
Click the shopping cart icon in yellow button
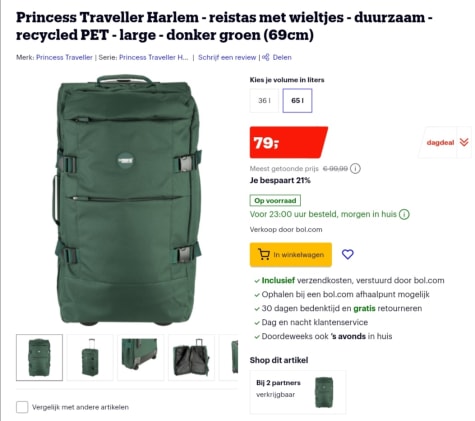pyautogui.click(x=264, y=254)
